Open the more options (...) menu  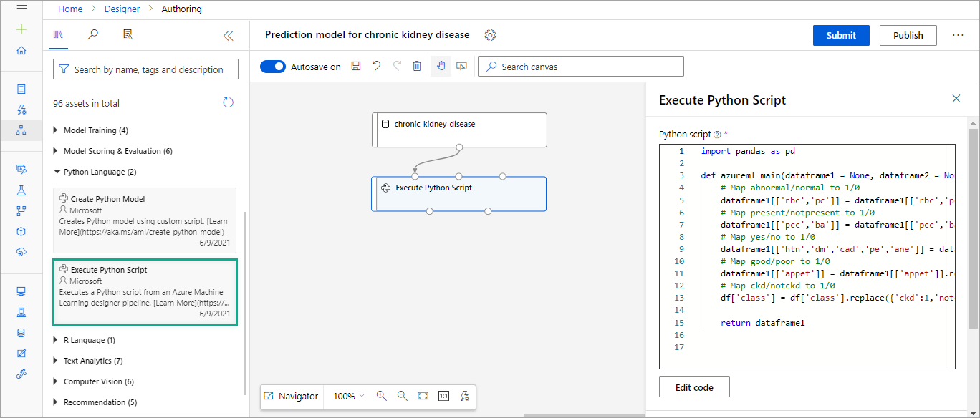[x=959, y=34]
